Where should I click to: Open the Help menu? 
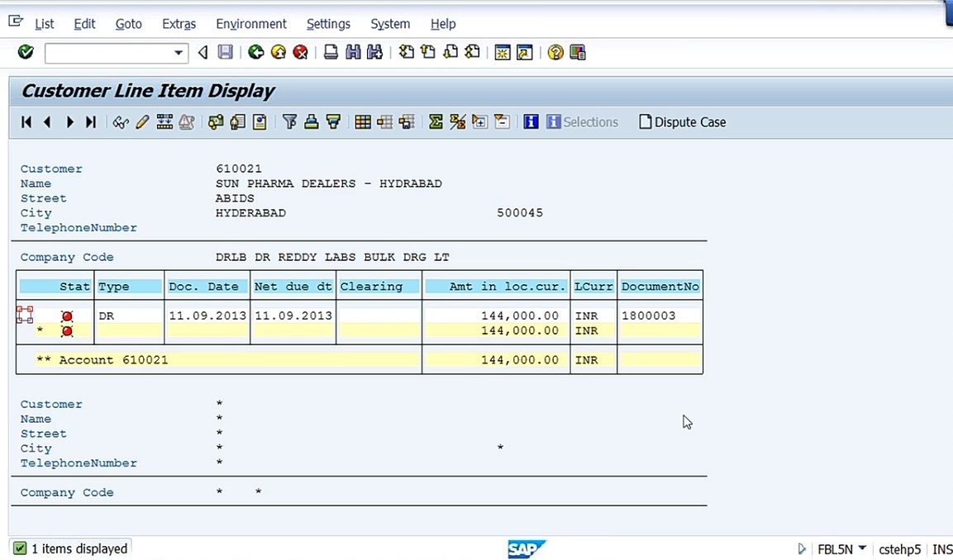(x=443, y=24)
